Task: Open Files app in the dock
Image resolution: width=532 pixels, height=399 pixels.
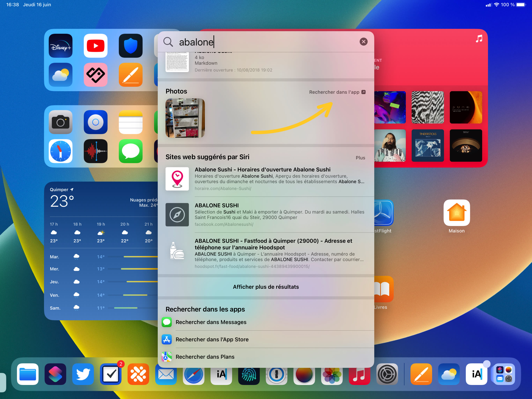Action: (28, 374)
